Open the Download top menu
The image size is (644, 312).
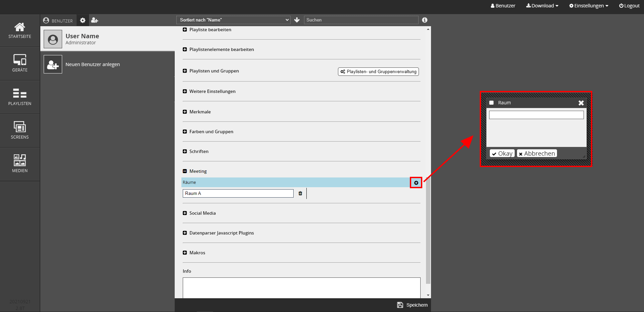point(542,6)
